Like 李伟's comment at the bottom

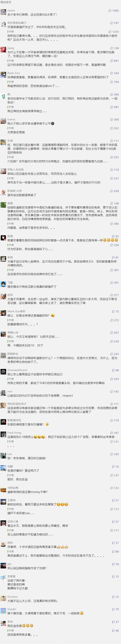tap(113, 622)
